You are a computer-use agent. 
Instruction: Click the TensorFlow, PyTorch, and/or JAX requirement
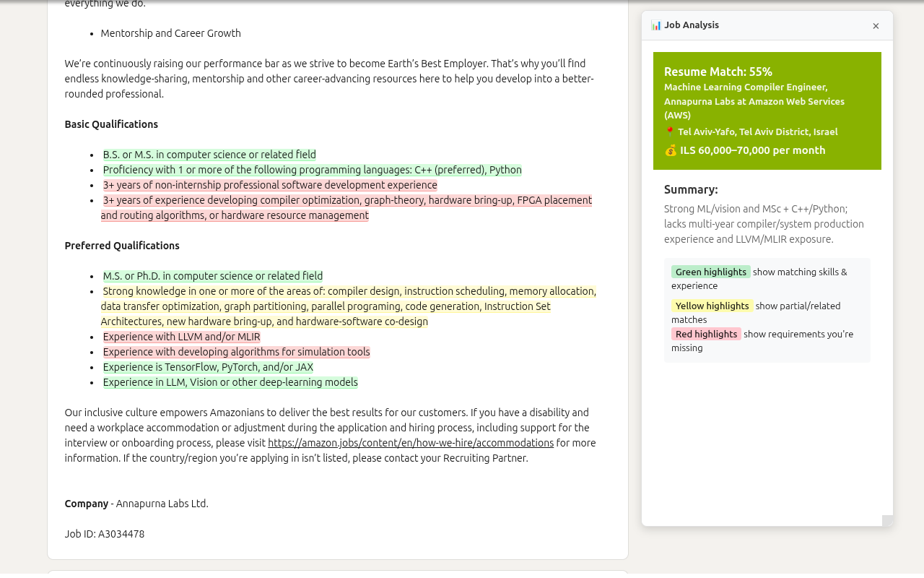208,367
